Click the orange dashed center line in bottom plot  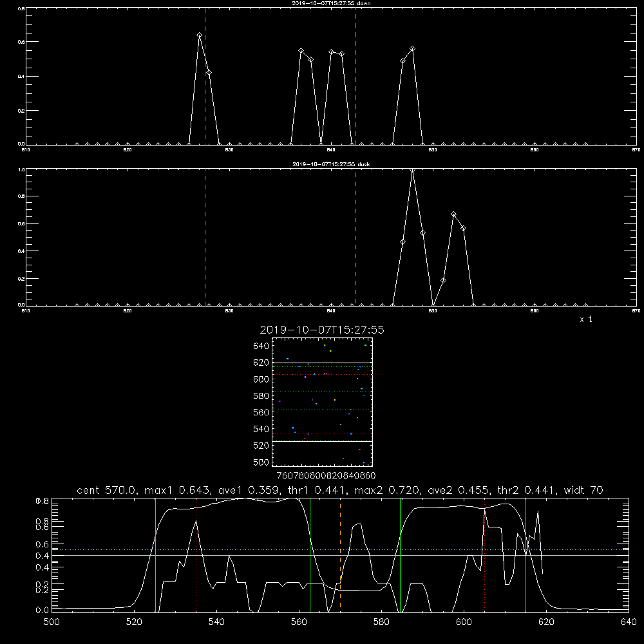[341, 554]
